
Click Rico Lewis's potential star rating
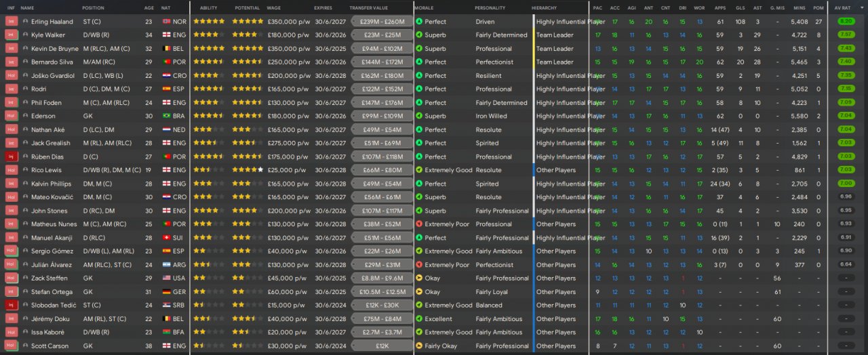[248, 170]
